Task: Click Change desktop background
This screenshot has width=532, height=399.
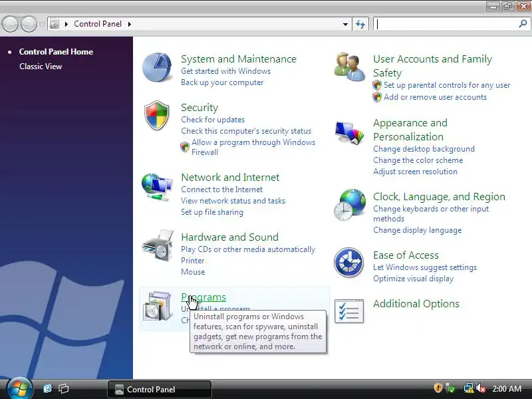Action: (424, 149)
